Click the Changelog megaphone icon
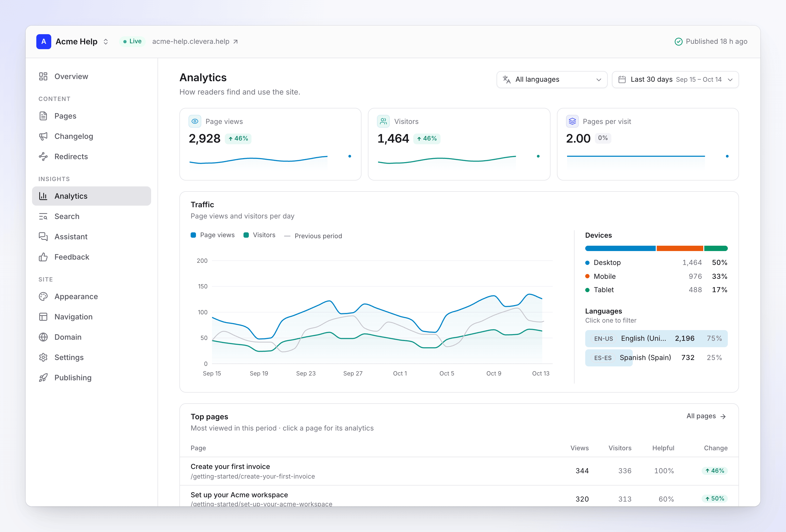 [x=43, y=136]
